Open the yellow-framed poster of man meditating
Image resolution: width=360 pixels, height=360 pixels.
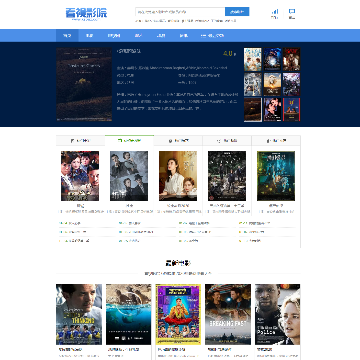click(x=178, y=314)
